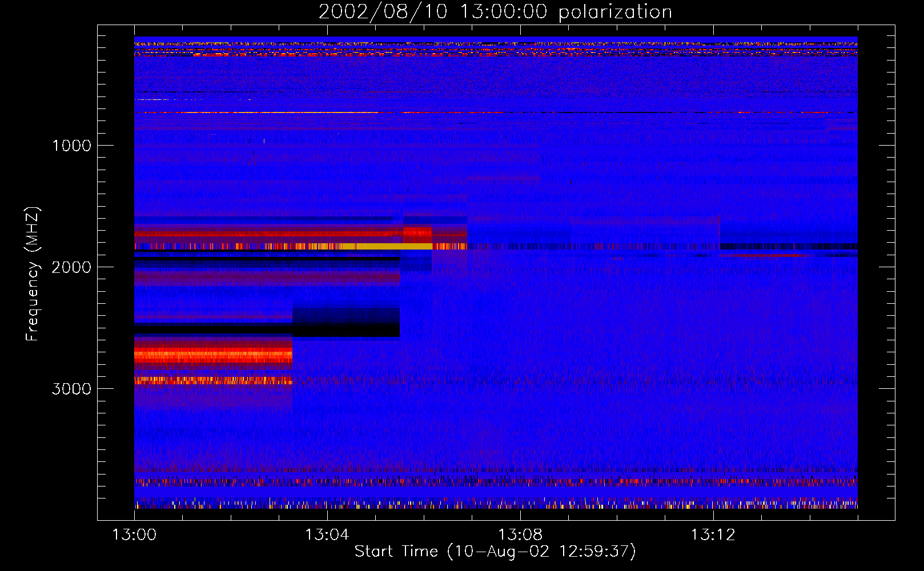The image size is (924, 571).
Task: Click the plot title '2002/08/10 13:00:00 polarization'
Action: [x=495, y=12]
